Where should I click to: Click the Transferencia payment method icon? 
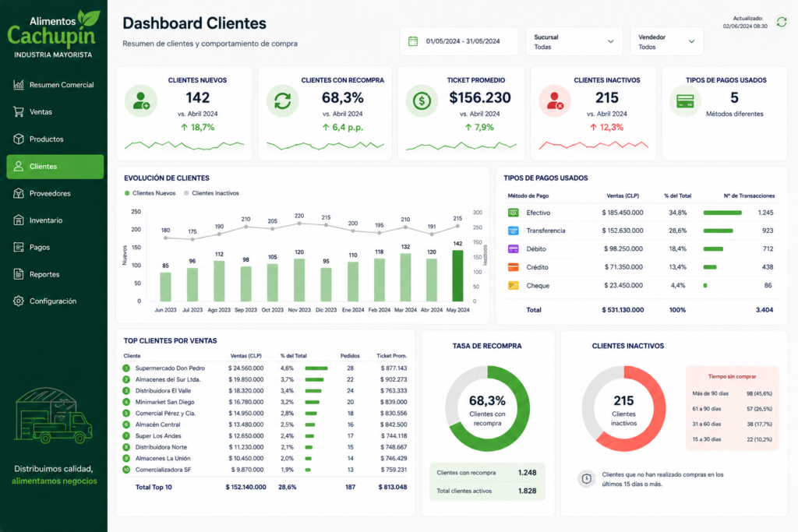513,231
